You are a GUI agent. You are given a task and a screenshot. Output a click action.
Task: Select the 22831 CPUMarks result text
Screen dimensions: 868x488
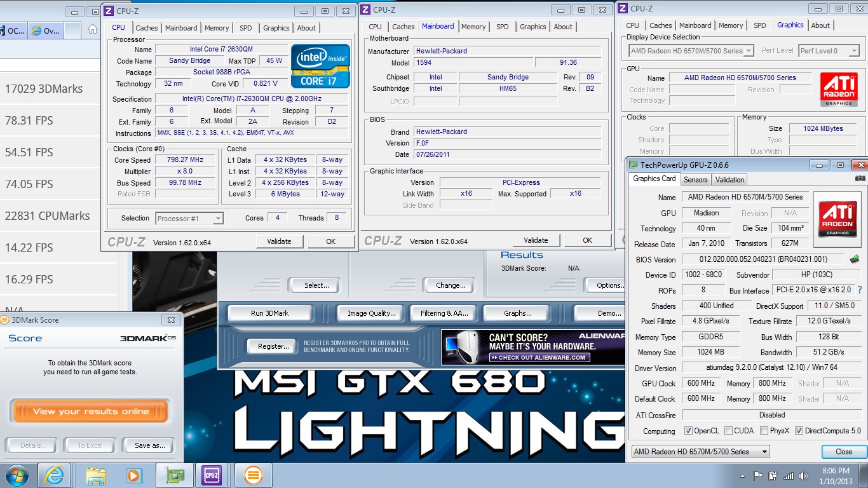(47, 216)
